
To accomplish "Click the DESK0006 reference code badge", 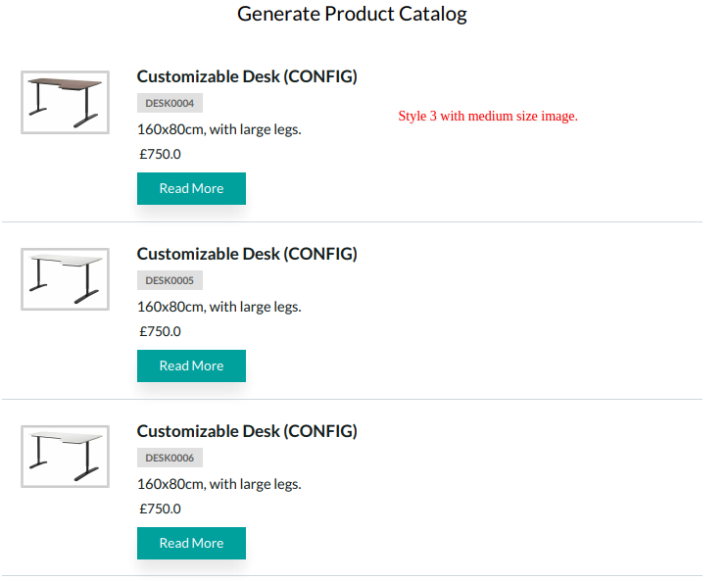I will point(170,458).
